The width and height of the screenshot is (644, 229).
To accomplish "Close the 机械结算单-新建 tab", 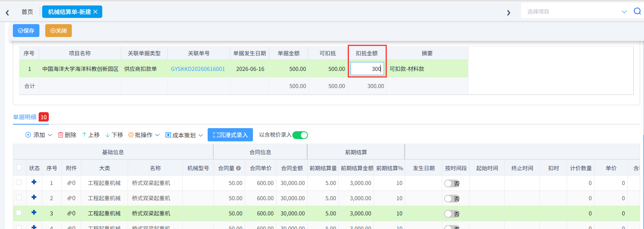I will click(96, 12).
